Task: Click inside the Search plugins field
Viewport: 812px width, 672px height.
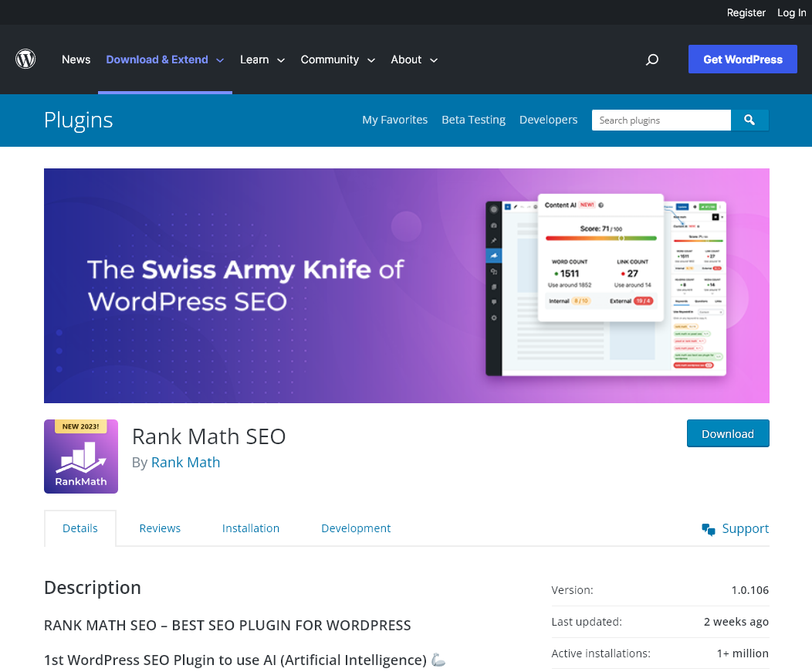Action: coord(660,120)
